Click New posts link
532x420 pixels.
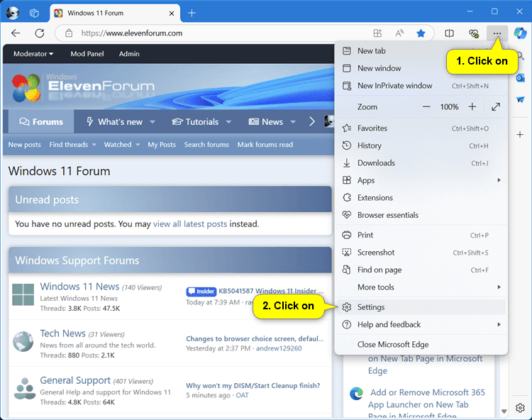pyautogui.click(x=24, y=145)
